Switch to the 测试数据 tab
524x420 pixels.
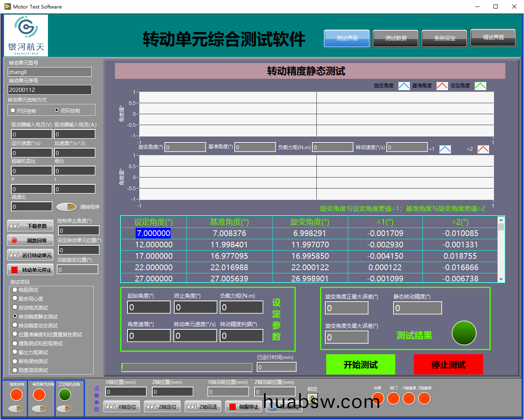click(396, 38)
